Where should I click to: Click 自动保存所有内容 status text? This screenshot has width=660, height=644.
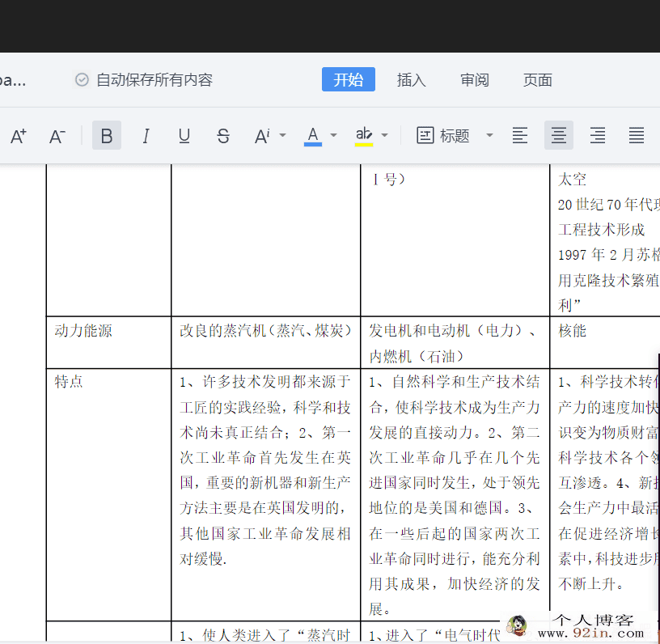[154, 79]
